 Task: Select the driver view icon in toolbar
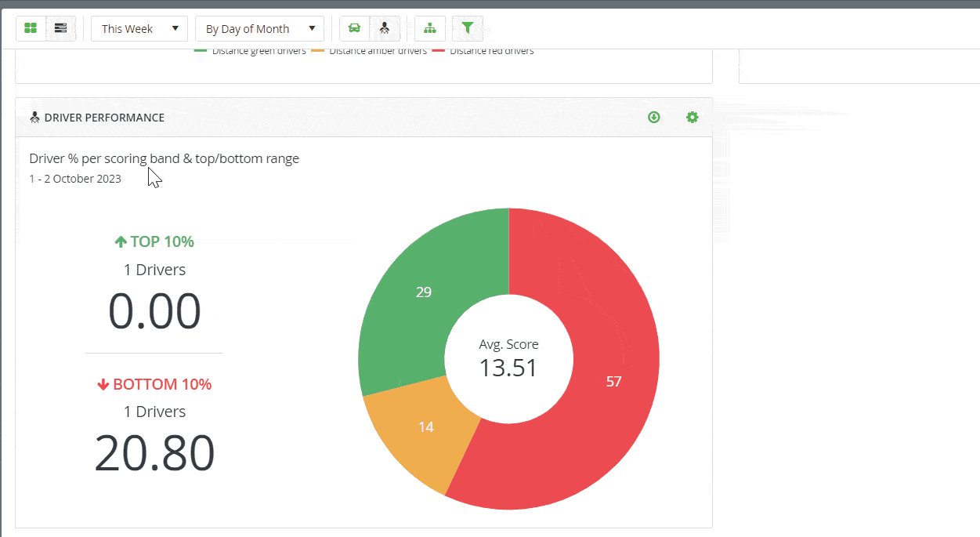pyautogui.click(x=385, y=28)
